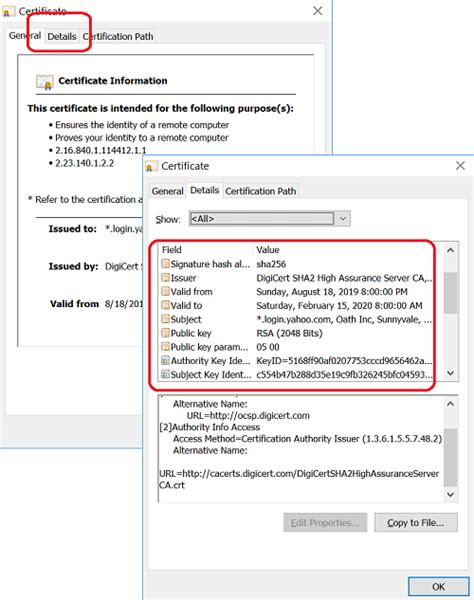Select value *.login.yahoo.com, Oath Inc, Sunnyvale

pyautogui.click(x=344, y=319)
